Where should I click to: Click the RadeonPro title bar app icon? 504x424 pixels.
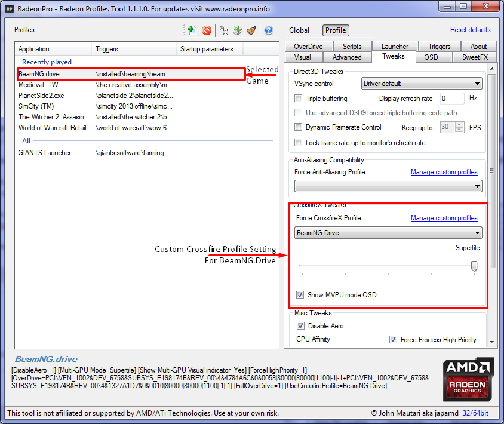(x=10, y=9)
